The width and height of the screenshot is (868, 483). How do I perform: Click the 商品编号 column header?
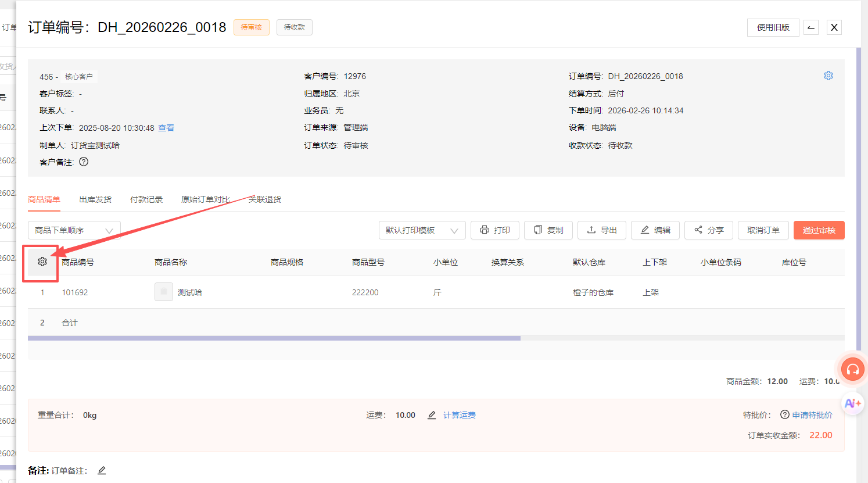point(78,262)
